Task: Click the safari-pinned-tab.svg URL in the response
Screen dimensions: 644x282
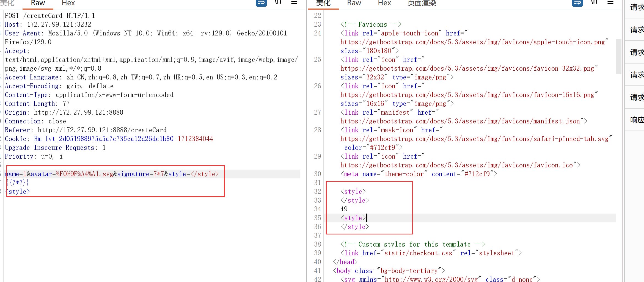Action: (x=474, y=139)
